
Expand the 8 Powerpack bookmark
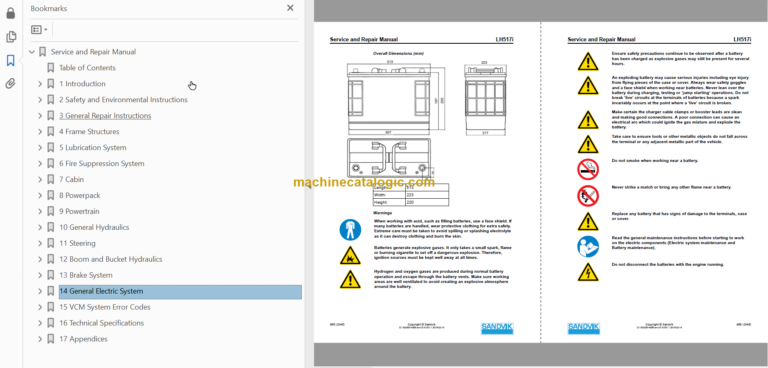[x=40, y=196]
